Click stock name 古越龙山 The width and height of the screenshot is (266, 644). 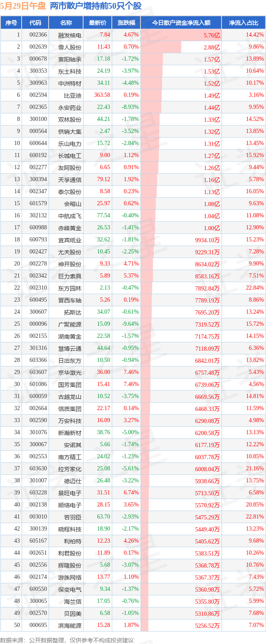click(70, 397)
